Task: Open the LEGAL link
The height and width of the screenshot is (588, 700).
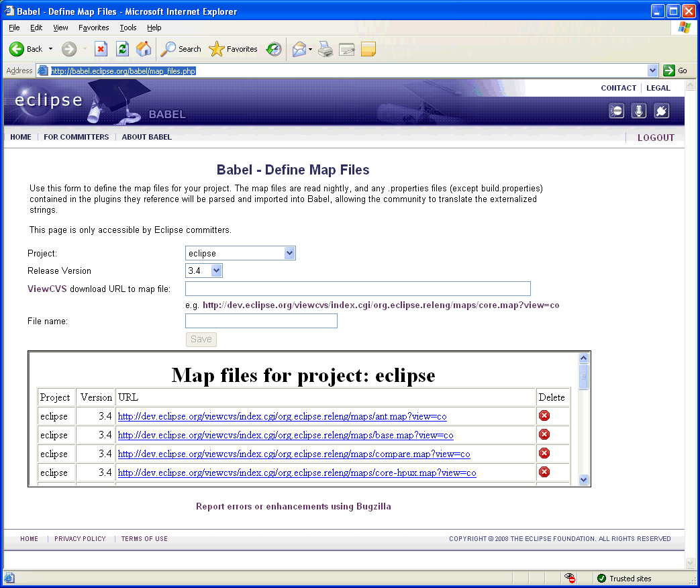Action: point(658,88)
